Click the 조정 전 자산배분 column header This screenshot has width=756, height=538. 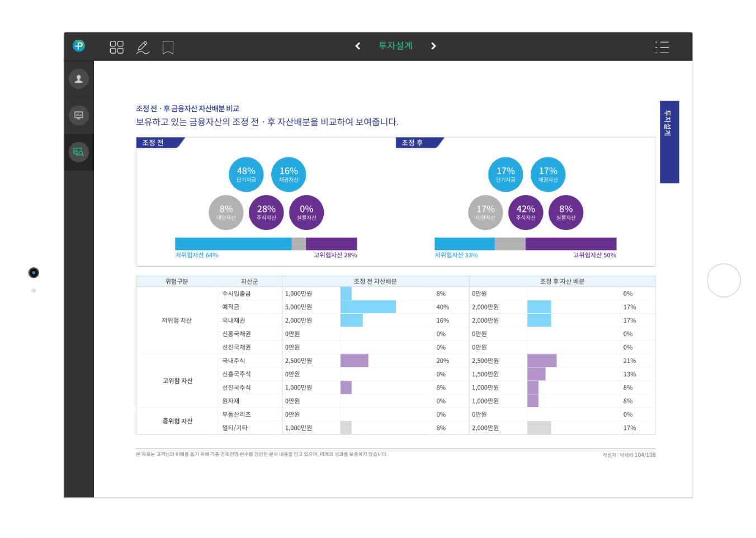click(375, 281)
